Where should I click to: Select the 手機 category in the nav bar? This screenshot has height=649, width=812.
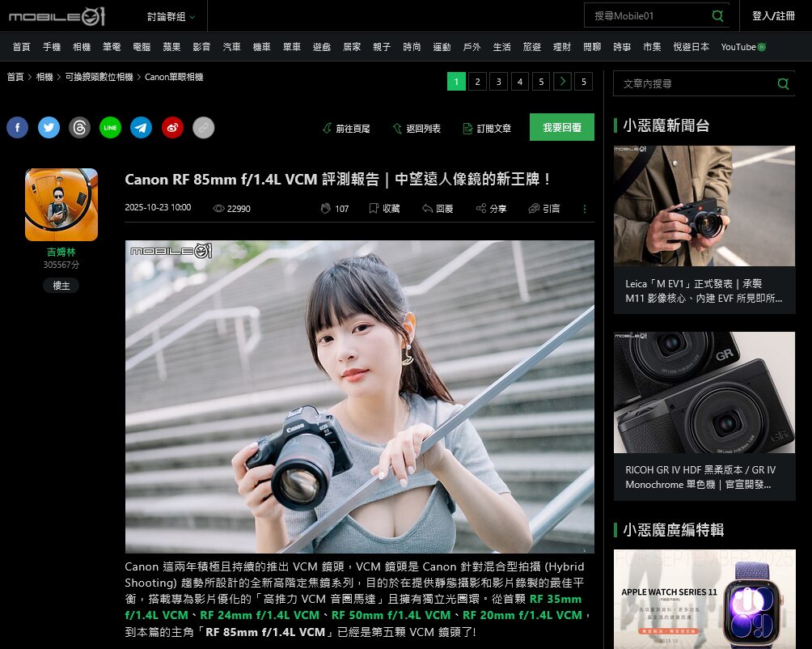pos(51,47)
